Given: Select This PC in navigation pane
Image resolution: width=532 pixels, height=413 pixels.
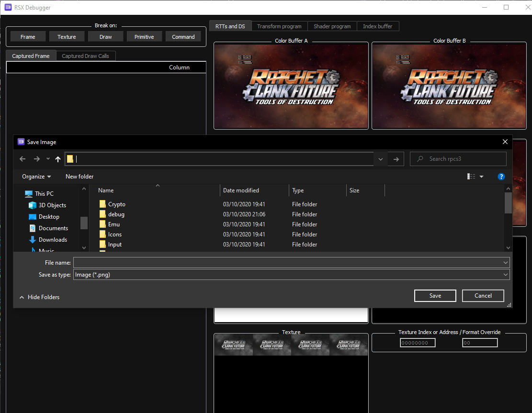Looking at the screenshot, I should 39,194.
